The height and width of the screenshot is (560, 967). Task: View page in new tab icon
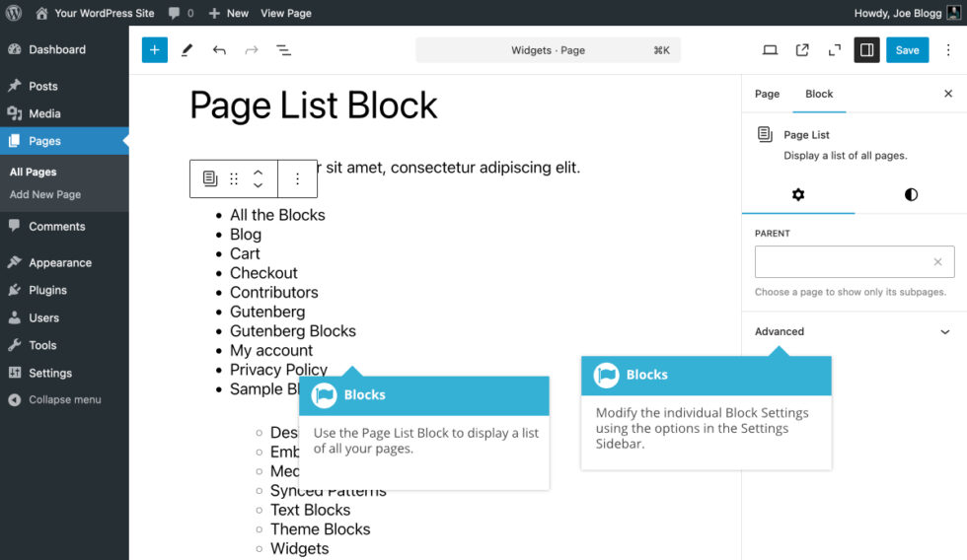point(802,50)
